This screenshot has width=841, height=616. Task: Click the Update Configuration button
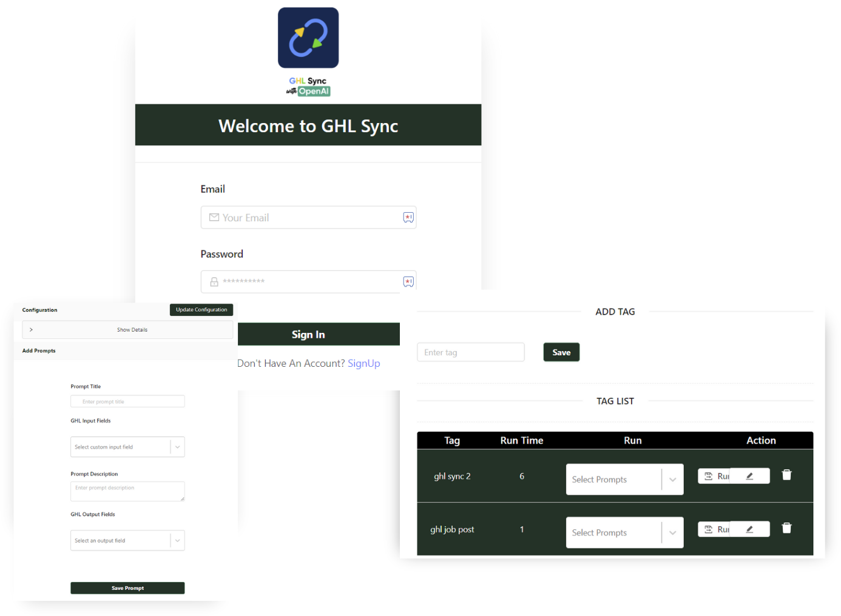(201, 310)
